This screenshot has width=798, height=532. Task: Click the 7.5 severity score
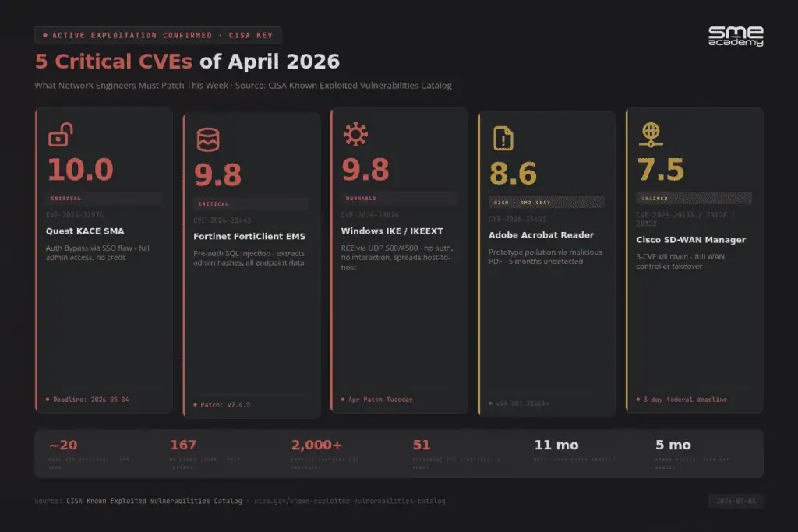coord(661,169)
